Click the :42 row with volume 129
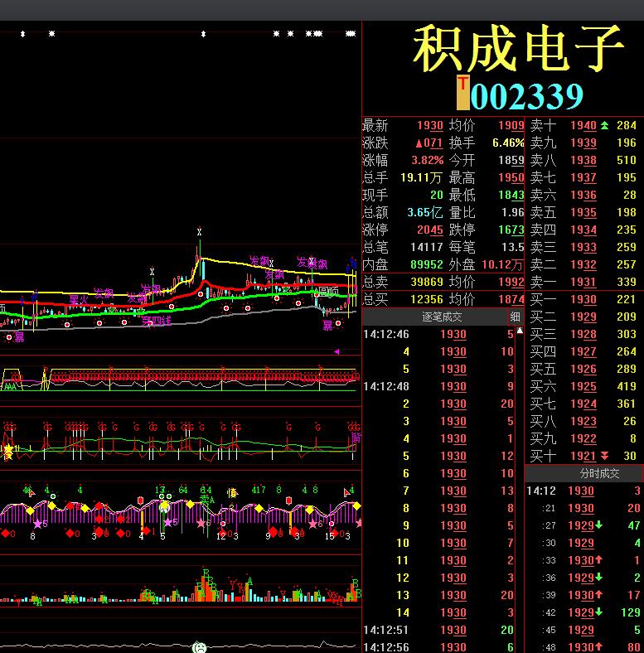 583,612
